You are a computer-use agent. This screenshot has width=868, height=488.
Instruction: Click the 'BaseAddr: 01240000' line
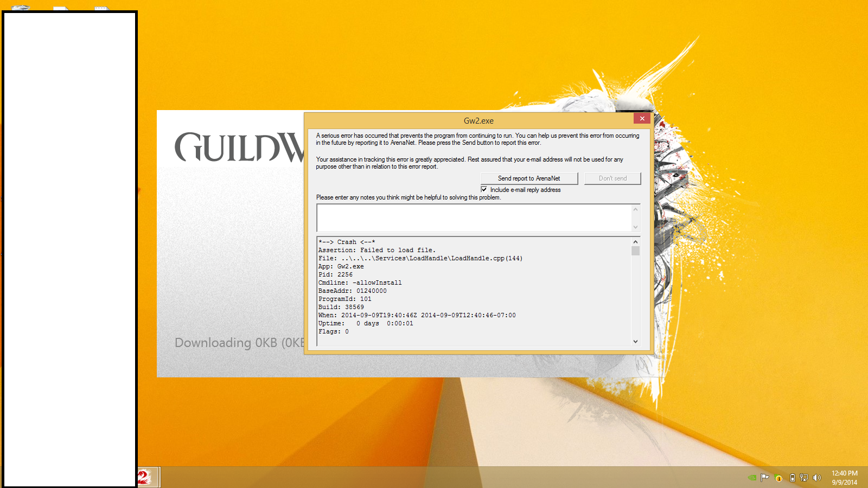coord(353,291)
